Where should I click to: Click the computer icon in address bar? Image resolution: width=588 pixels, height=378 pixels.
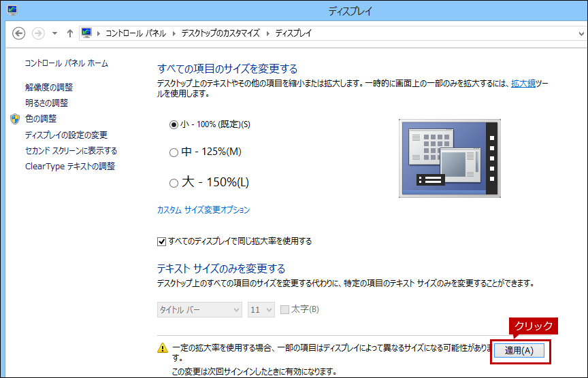click(x=86, y=33)
